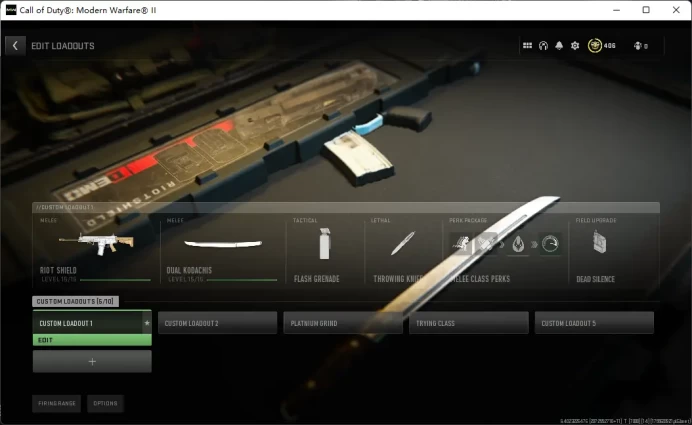Click the game icon in title bar

(x=11, y=10)
